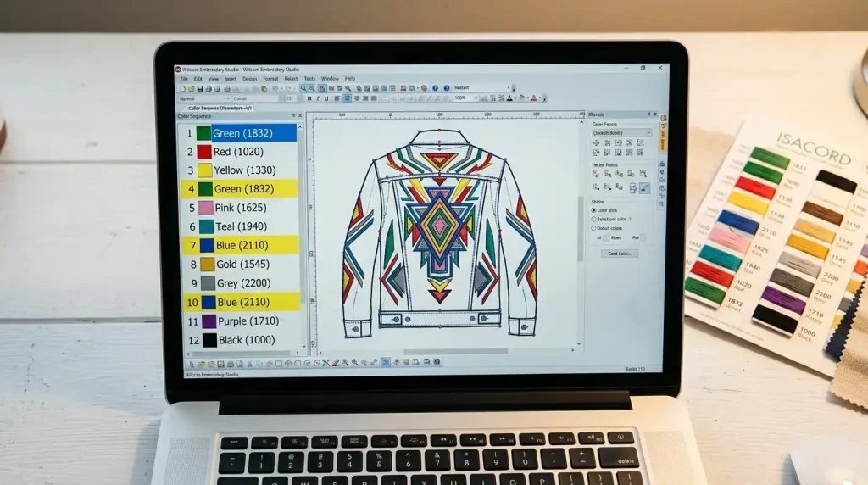This screenshot has height=485, width=868.
Task: Open the Tools menu
Action: 309,79
